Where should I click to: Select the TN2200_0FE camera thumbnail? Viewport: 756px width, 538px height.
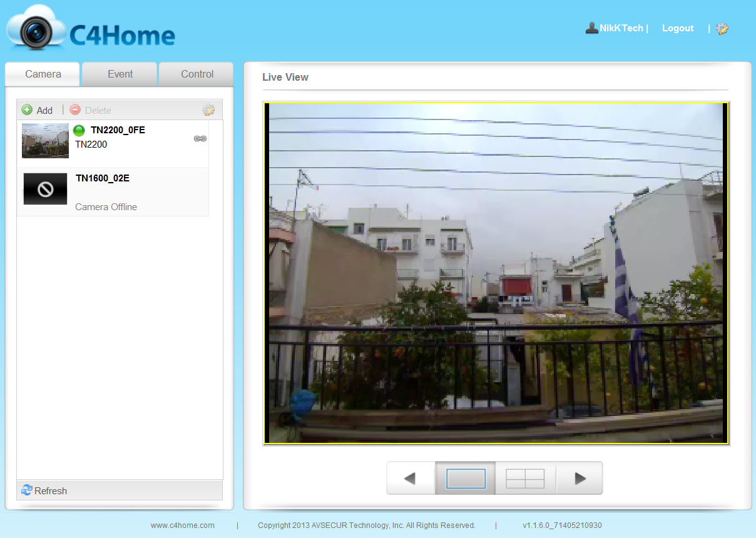[x=45, y=141]
